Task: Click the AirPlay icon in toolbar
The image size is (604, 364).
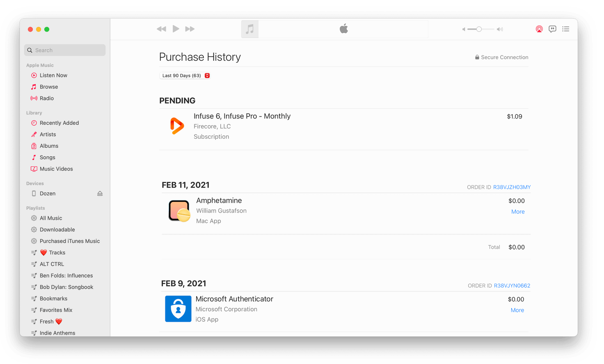Action: click(x=539, y=29)
